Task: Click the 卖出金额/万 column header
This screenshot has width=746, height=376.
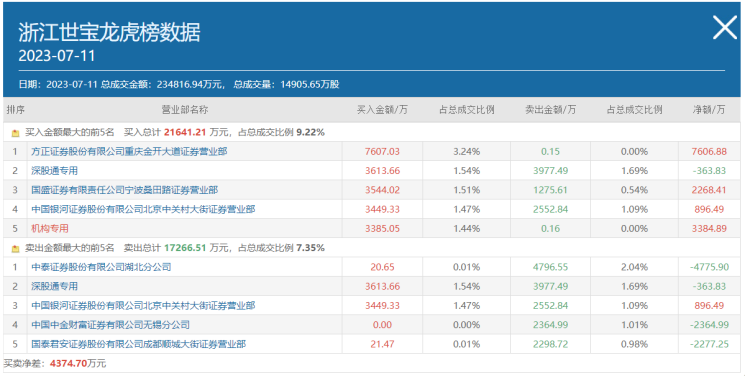Action: 550,109
